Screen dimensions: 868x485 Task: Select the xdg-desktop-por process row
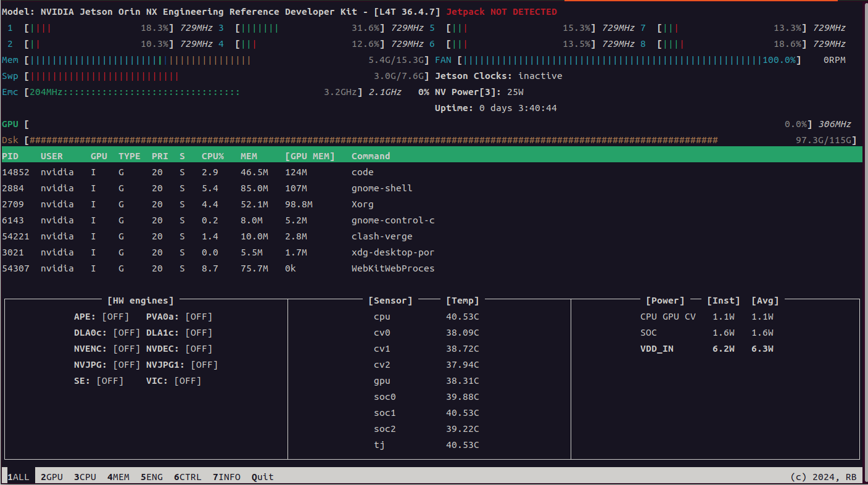431,252
